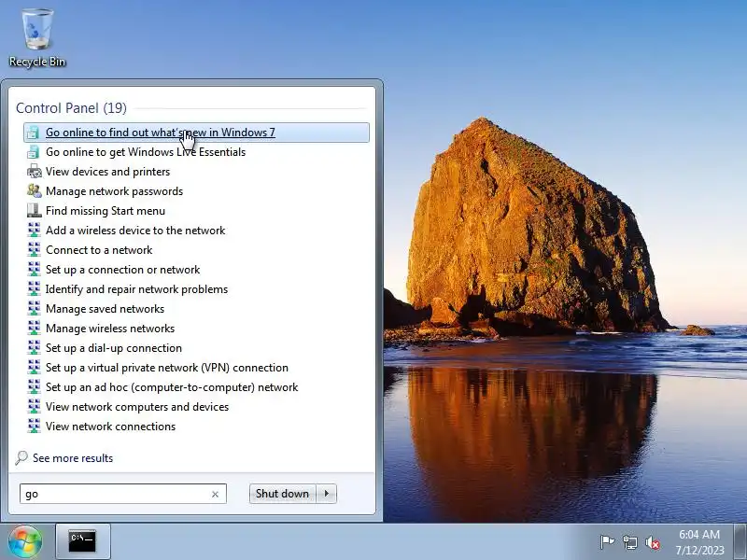
Task: Click the 'Control Panel (19)' group header
Action: coord(72,108)
